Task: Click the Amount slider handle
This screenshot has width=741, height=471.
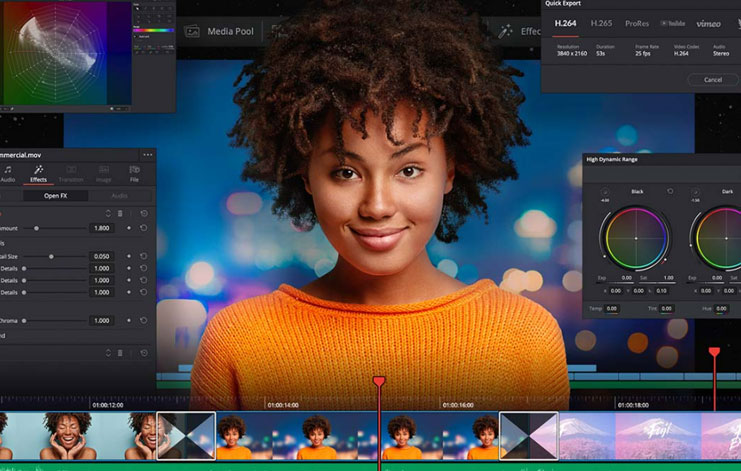Action: click(38, 228)
